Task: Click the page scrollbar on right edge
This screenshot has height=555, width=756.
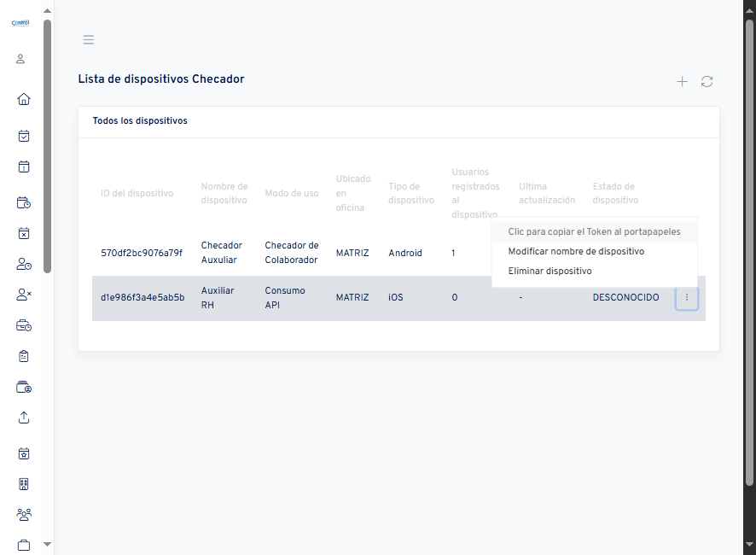Action: [x=749, y=253]
